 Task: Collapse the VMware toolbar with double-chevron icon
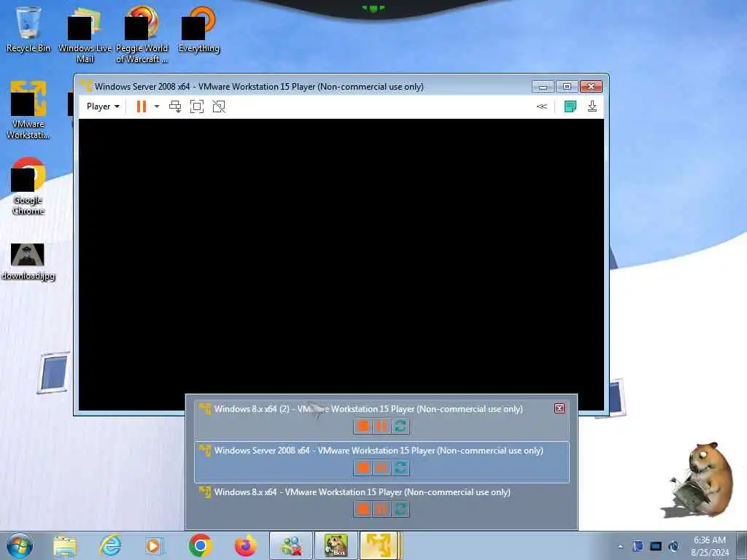click(x=542, y=106)
